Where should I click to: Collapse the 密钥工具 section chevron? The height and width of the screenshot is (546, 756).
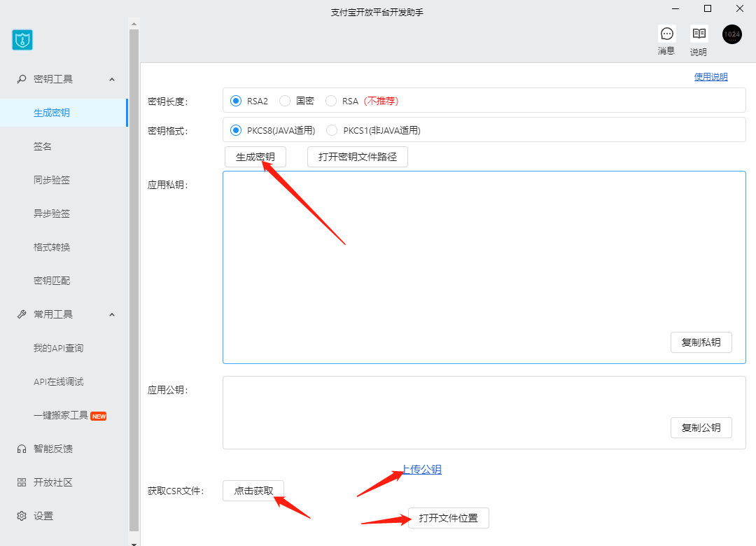[x=112, y=79]
